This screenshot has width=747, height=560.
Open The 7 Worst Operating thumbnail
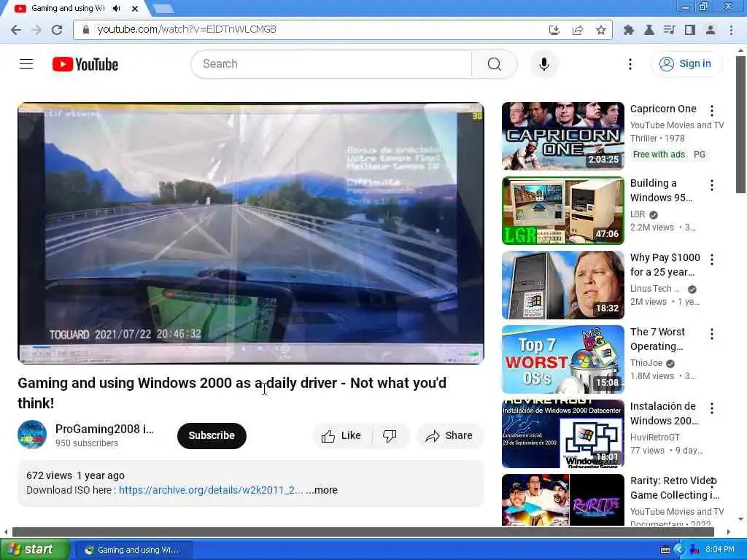click(562, 359)
